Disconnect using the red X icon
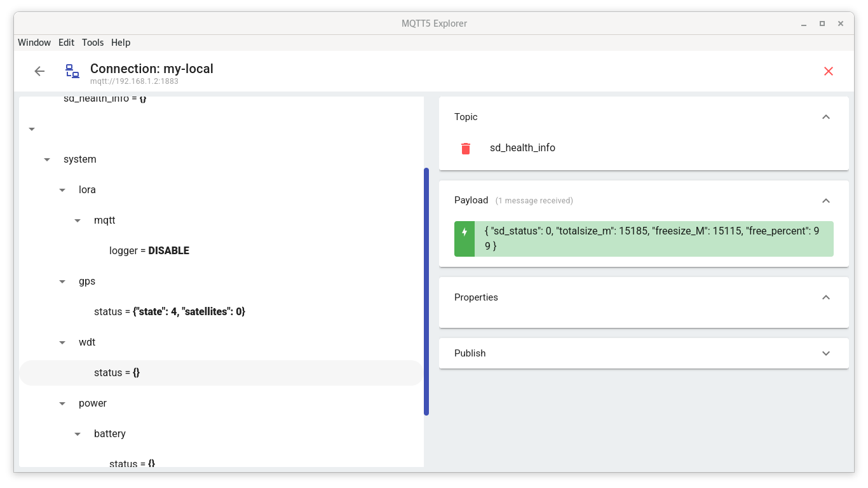Viewport: 868px width, 488px height. 828,71
